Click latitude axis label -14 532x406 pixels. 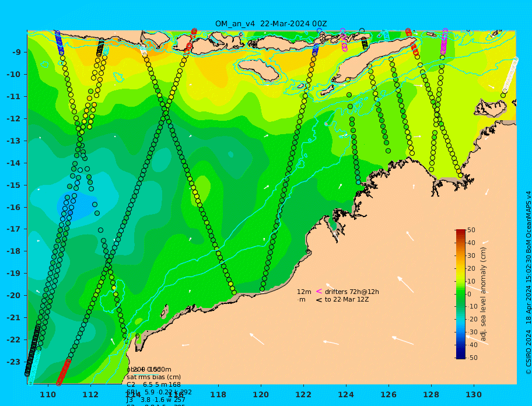[14, 163]
